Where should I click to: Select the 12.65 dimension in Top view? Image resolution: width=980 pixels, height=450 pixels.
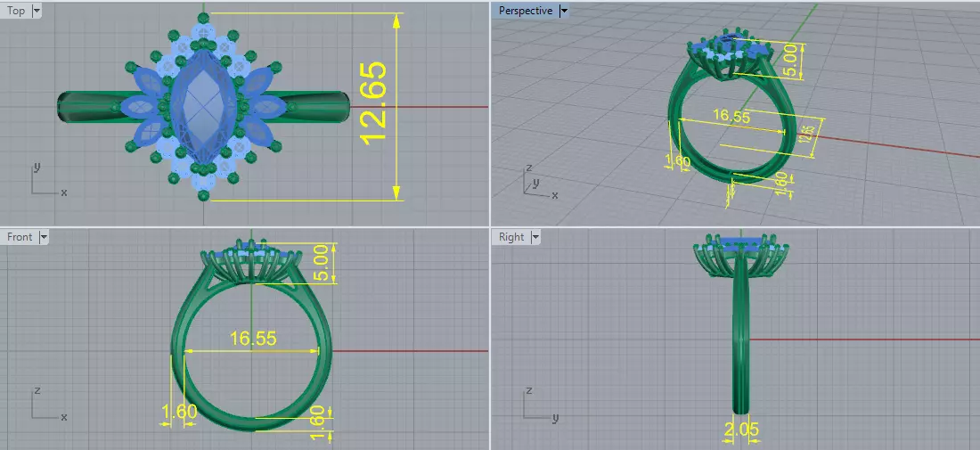click(x=374, y=105)
